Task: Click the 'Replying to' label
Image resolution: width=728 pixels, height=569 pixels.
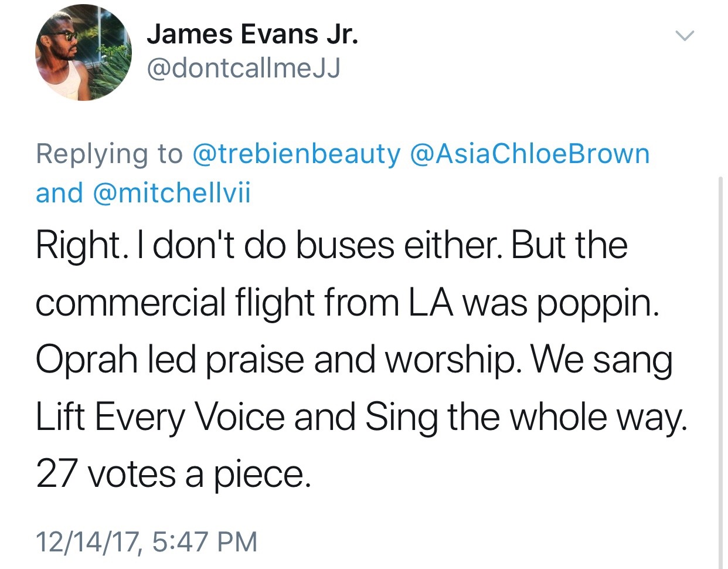Action: (110, 154)
